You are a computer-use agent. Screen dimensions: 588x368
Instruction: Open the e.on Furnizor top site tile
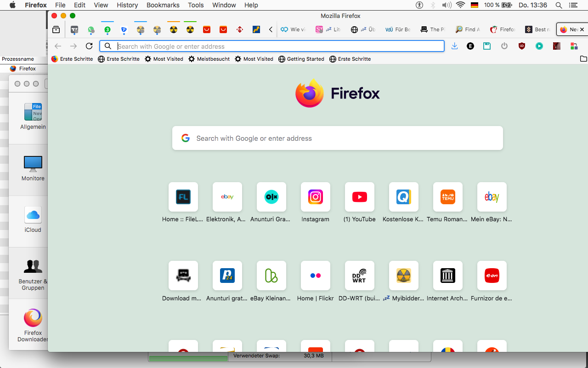click(492, 276)
